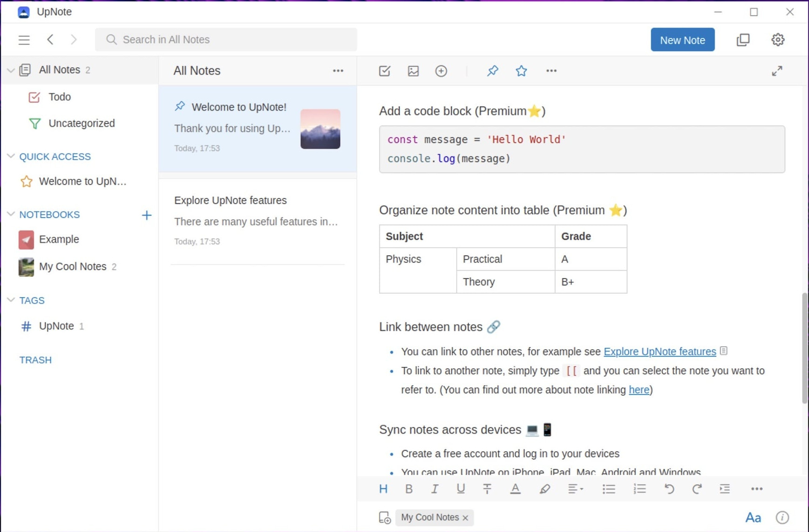Toggle the star bookmark for this note
This screenshot has height=532, width=809.
click(521, 71)
